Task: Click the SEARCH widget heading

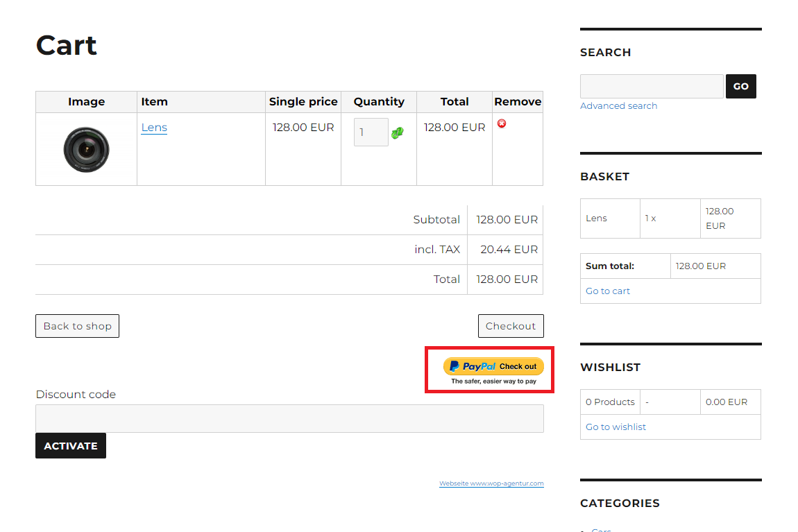Action: click(606, 53)
